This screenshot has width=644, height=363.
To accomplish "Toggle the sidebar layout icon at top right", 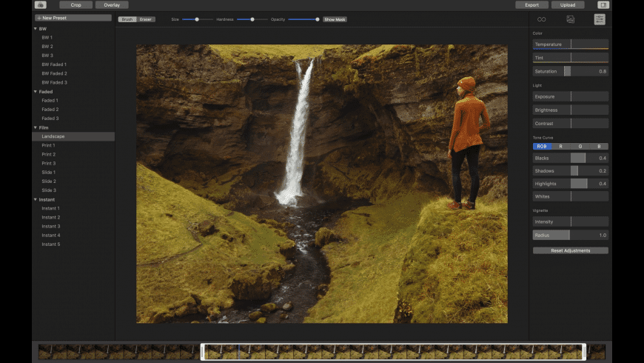I will coord(603,4).
